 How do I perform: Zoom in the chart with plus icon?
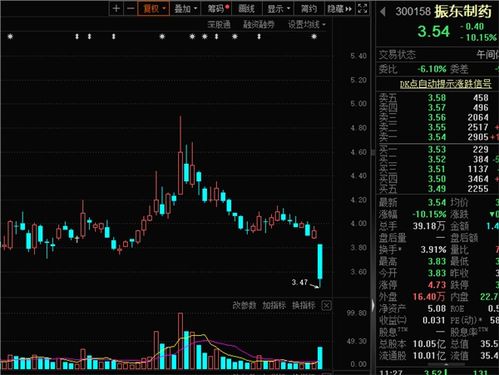point(116,9)
